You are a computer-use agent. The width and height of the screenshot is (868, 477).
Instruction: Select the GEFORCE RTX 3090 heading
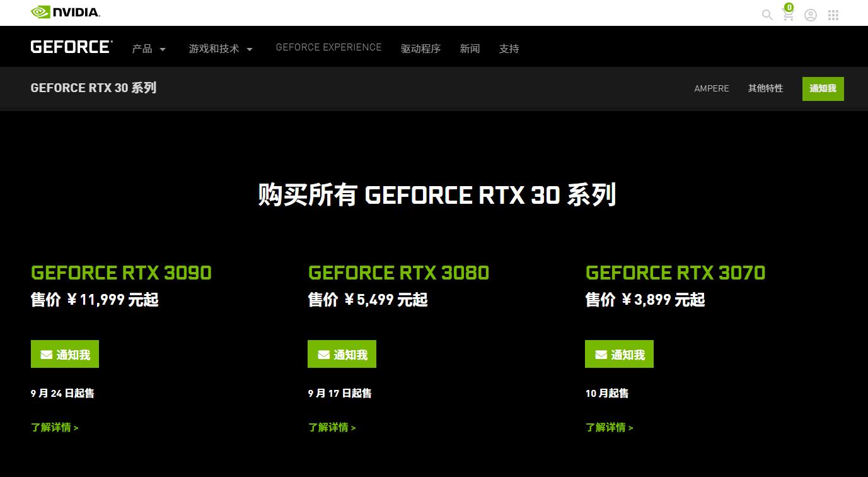tap(121, 273)
